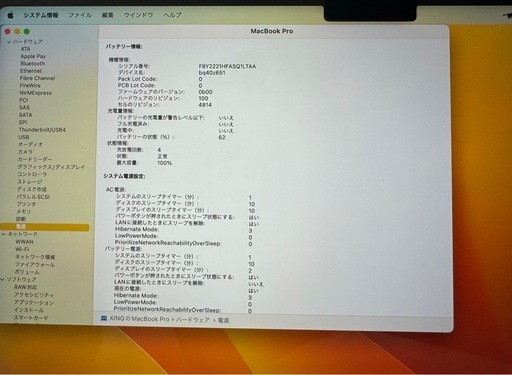Select Fibre Channel in the sidebar

pyautogui.click(x=37, y=78)
